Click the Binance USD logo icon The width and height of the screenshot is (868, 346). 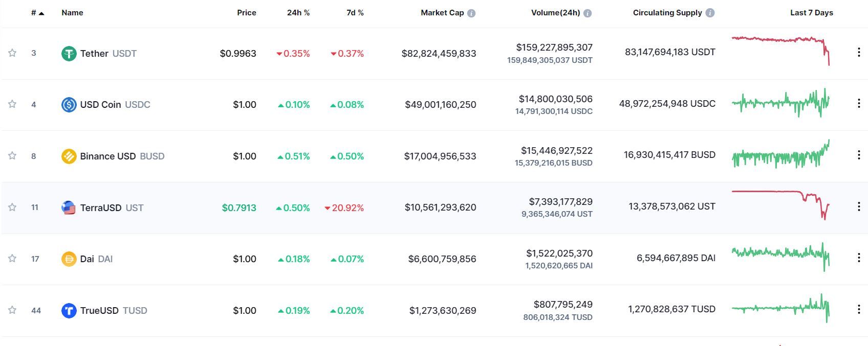[69, 156]
